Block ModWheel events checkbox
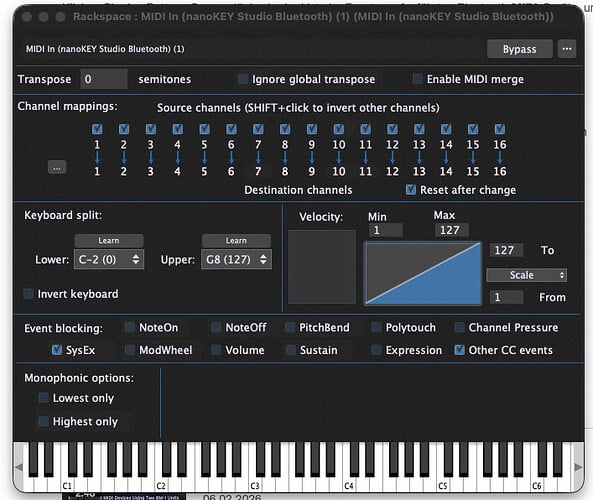Screen dimensions: 593x500 point(130,350)
